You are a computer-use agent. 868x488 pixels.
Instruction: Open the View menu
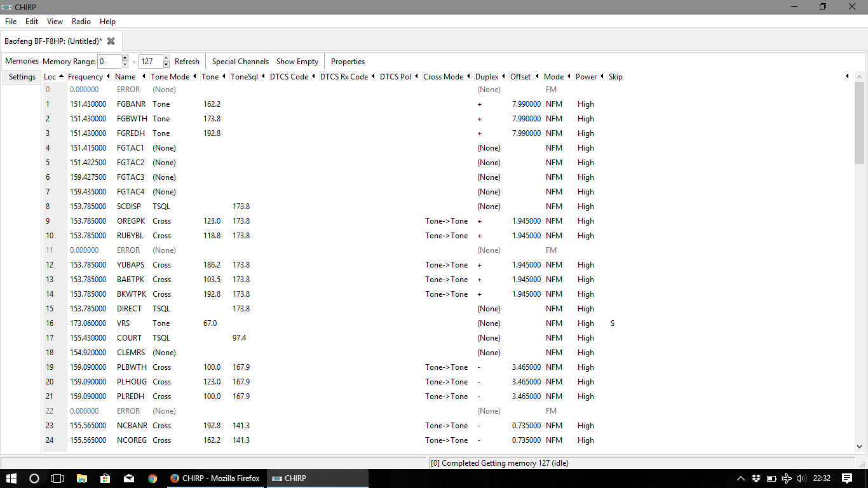[55, 22]
